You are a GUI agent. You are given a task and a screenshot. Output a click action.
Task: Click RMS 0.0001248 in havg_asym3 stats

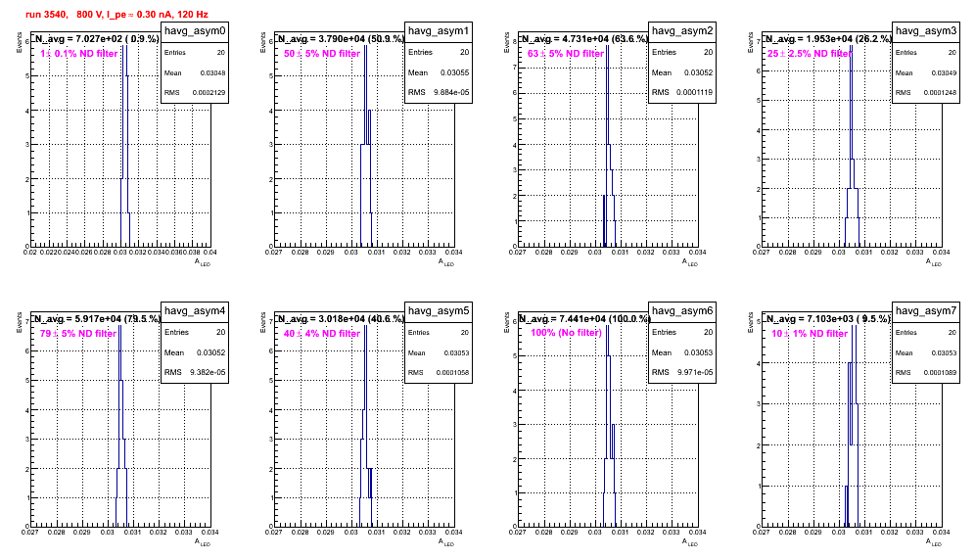[926, 92]
